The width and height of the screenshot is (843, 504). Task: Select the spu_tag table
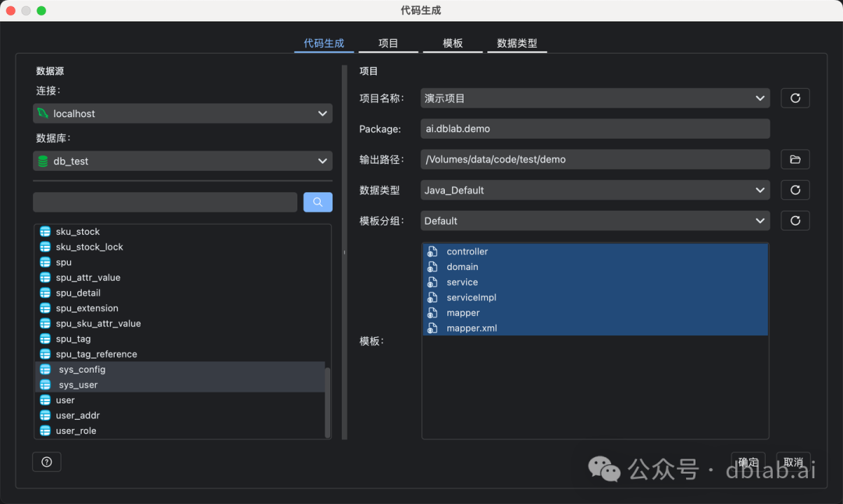[182, 339]
